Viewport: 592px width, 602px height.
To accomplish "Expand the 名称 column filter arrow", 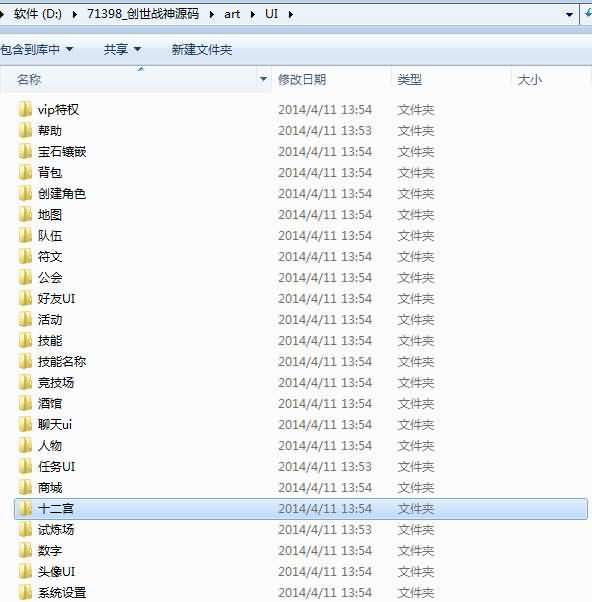I will coord(263,79).
